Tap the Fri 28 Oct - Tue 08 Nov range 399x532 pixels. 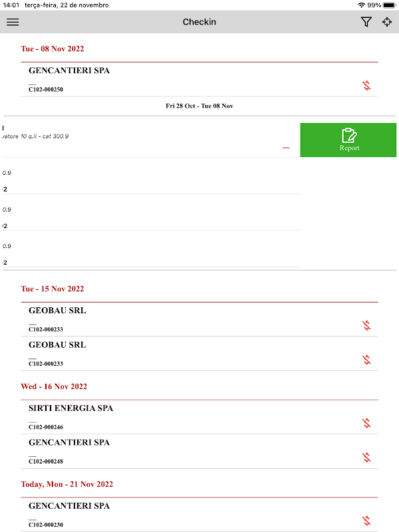(x=199, y=106)
